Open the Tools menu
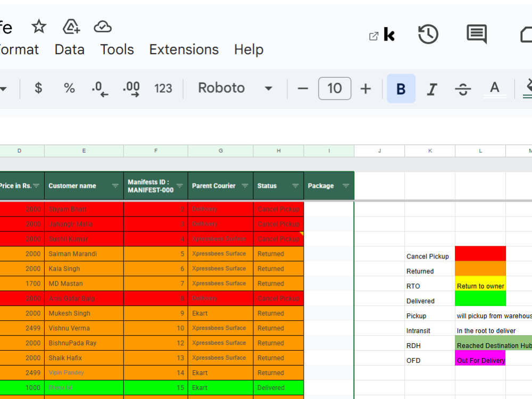This screenshot has height=399, width=532. (x=117, y=49)
